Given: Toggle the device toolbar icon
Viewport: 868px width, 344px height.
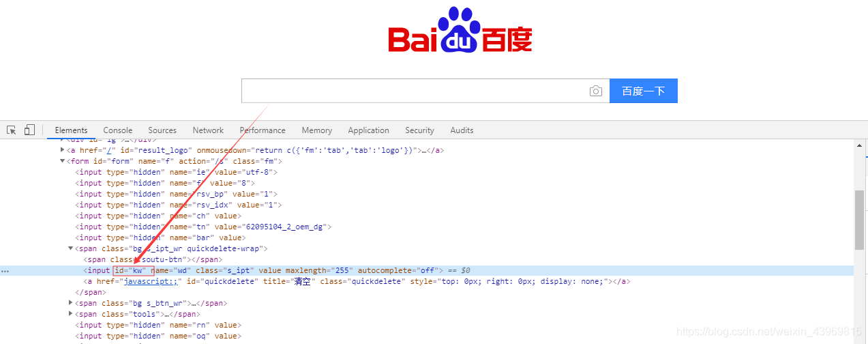Looking at the screenshot, I should pos(29,130).
